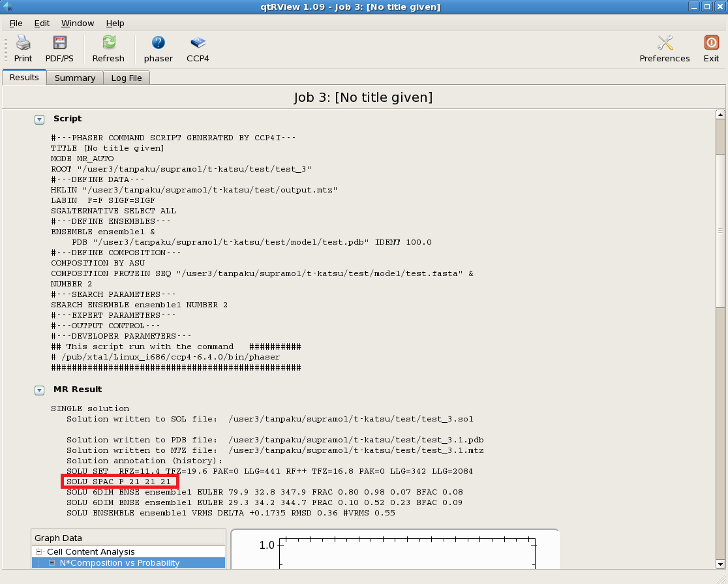Screen dimensions: 728x584
Task: Click the CCP4 toolbar icon
Action: (198, 43)
